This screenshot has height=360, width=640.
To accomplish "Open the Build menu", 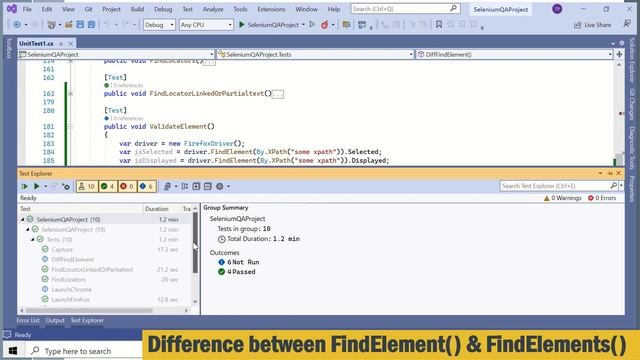I will (x=137, y=9).
